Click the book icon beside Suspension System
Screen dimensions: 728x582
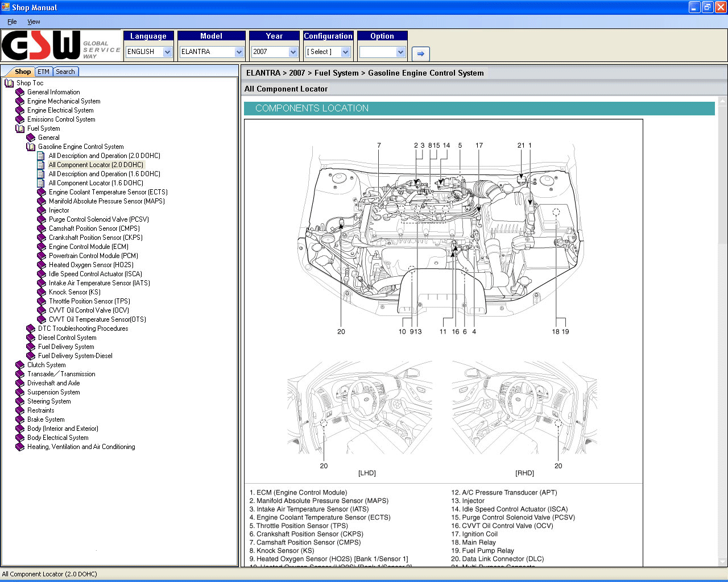point(20,392)
